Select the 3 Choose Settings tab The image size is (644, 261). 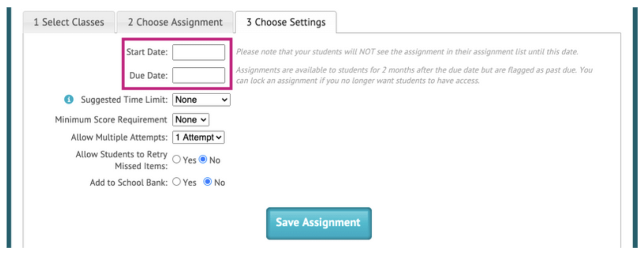pos(286,22)
